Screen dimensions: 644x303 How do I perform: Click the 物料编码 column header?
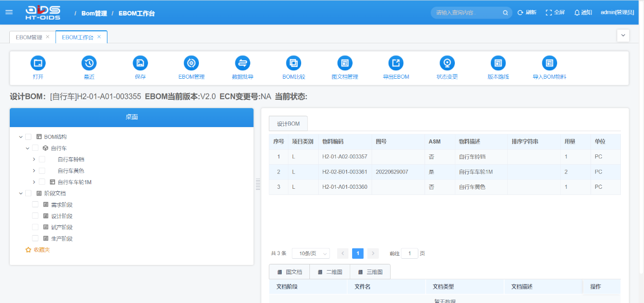[x=345, y=141]
